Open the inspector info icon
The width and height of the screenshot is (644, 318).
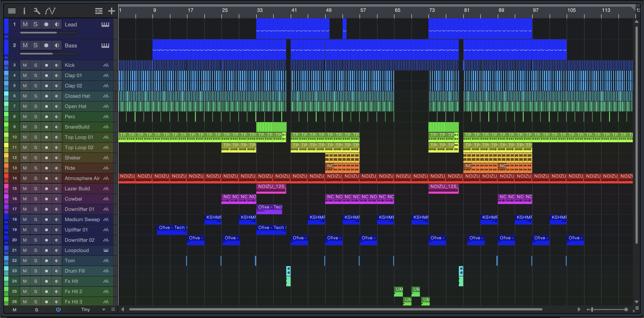tap(24, 11)
